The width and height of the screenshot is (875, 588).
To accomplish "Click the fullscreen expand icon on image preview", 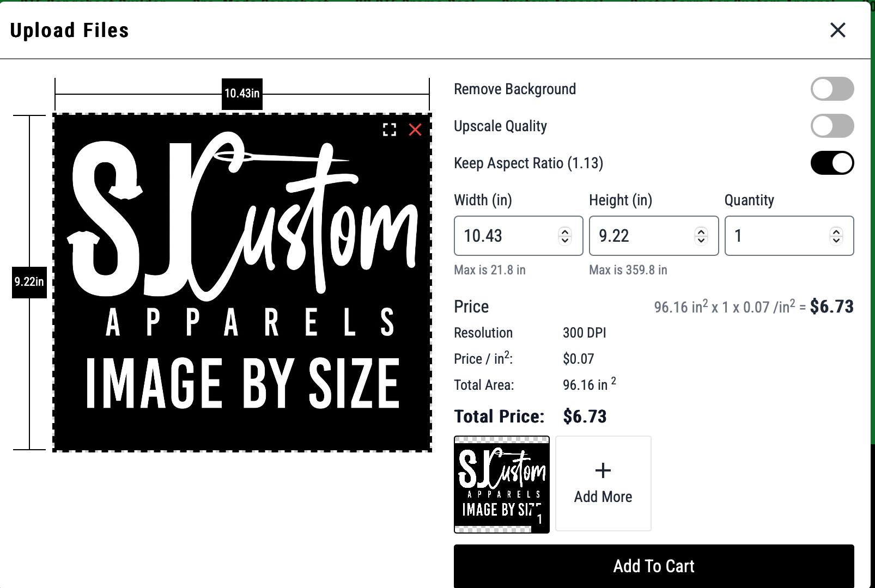I will coord(389,130).
